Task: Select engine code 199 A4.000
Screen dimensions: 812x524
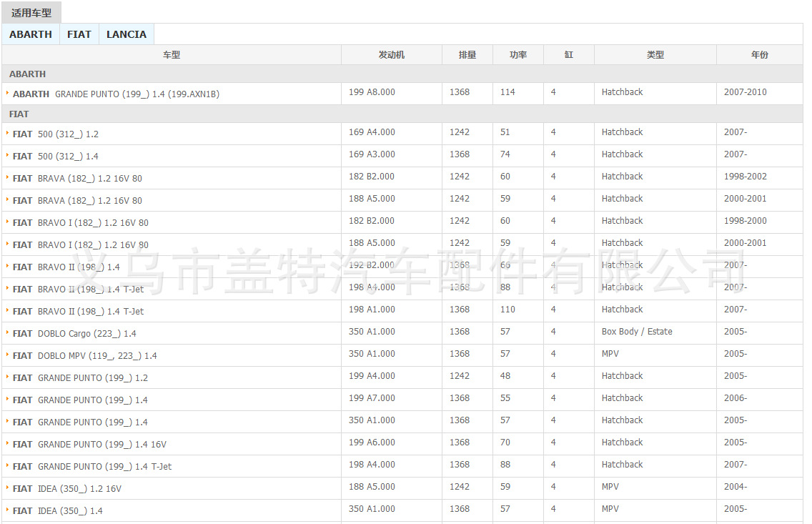Action: pos(372,376)
